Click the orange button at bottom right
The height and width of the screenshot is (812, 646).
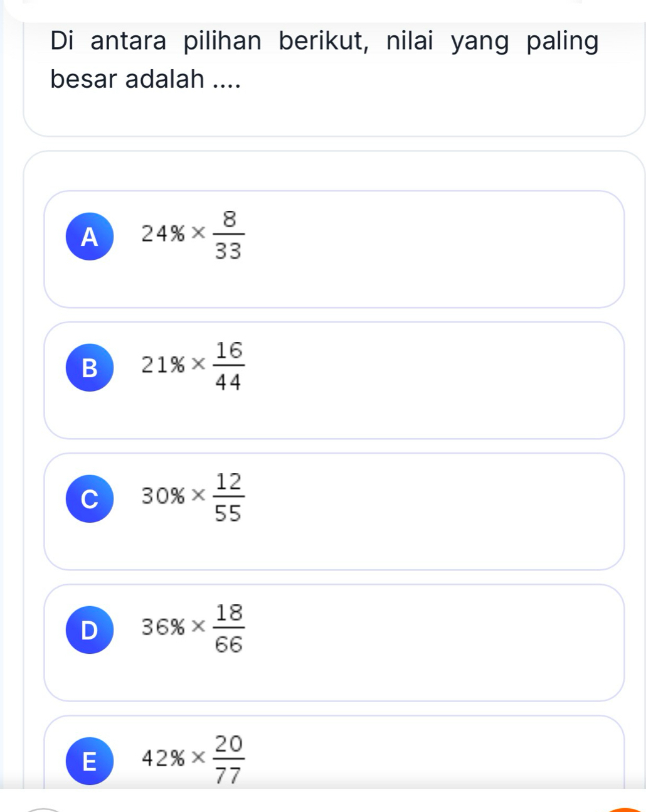click(627, 809)
